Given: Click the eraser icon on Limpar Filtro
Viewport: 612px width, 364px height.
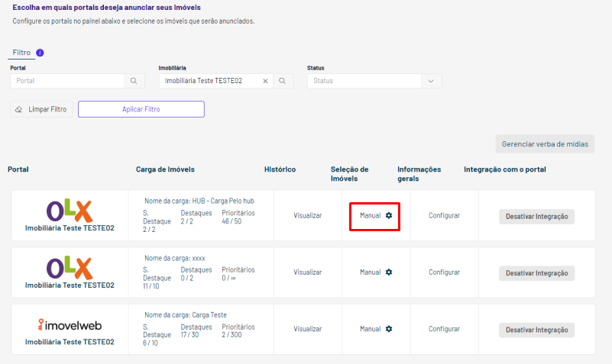Looking at the screenshot, I should 19,110.
